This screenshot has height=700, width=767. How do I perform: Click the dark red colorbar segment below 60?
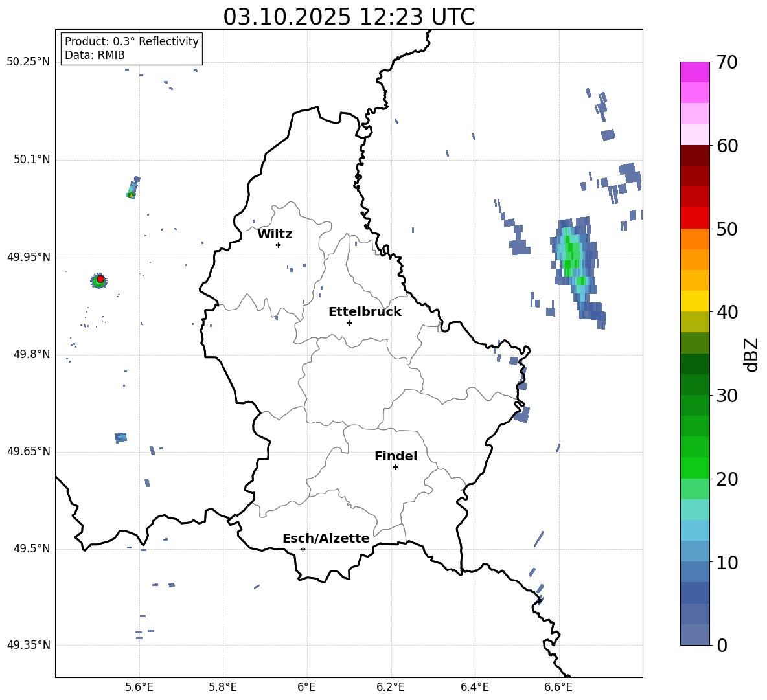tap(694, 155)
